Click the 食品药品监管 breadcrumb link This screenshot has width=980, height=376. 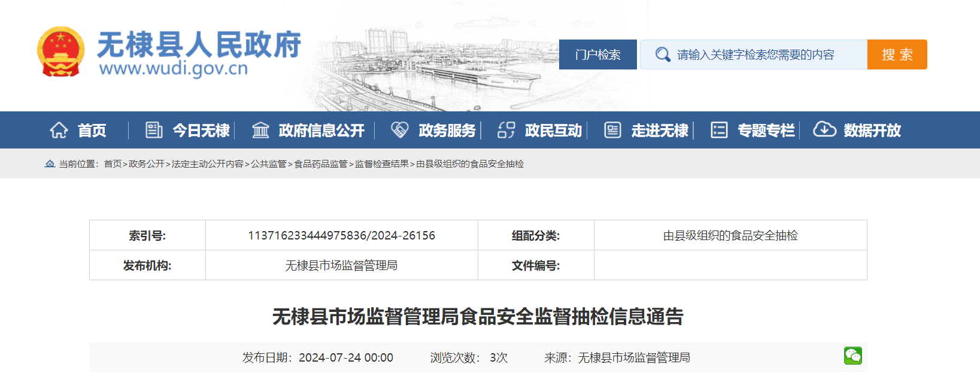tap(320, 164)
